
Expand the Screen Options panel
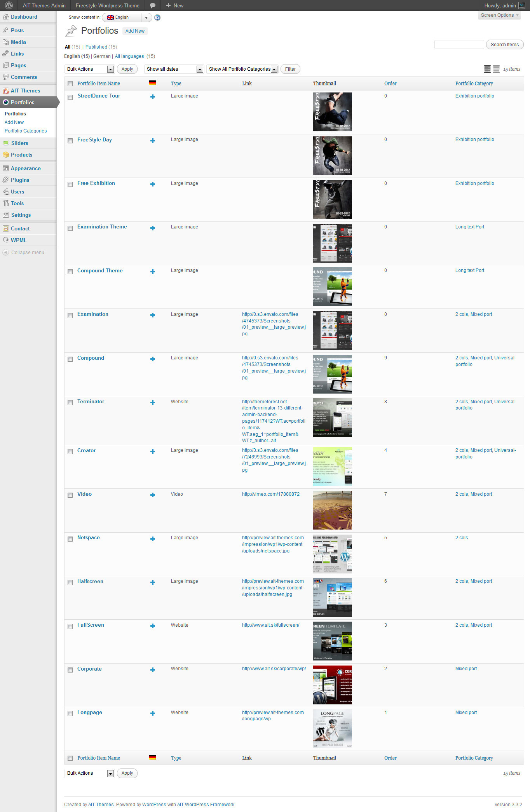tap(500, 15)
